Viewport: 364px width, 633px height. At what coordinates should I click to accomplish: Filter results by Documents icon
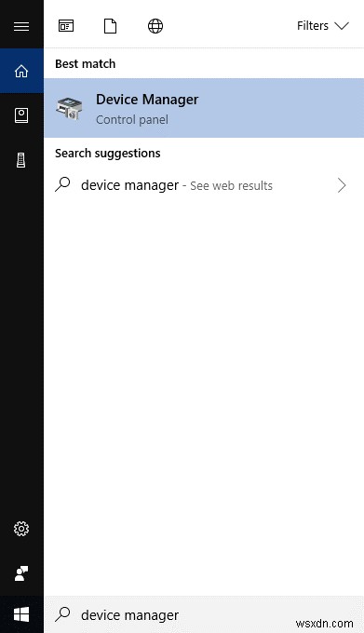[x=110, y=26]
